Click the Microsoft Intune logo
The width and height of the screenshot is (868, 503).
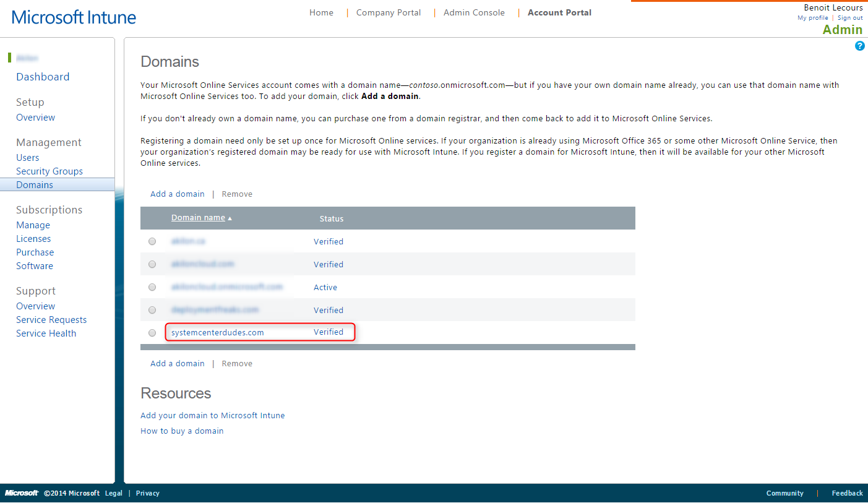pyautogui.click(x=74, y=17)
